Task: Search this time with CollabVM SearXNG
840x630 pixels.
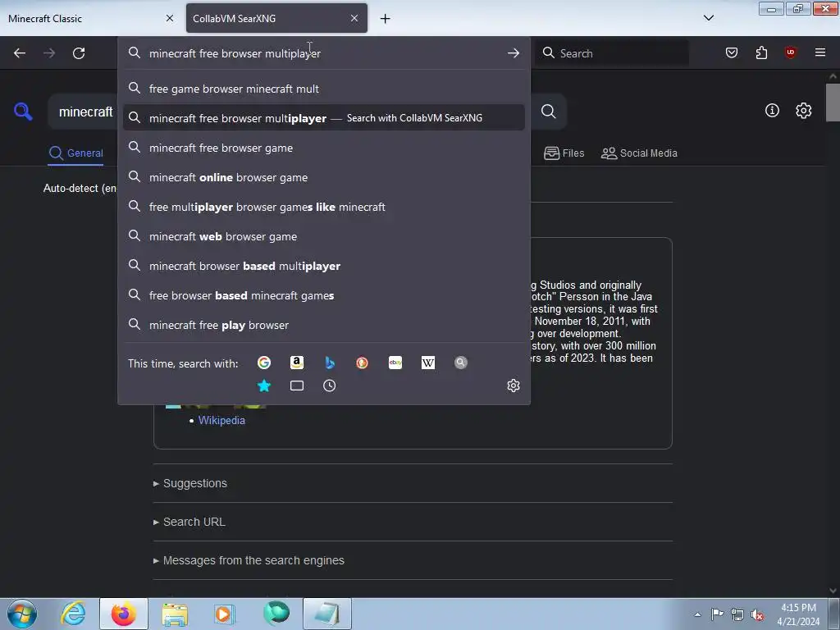Action: 461,363
